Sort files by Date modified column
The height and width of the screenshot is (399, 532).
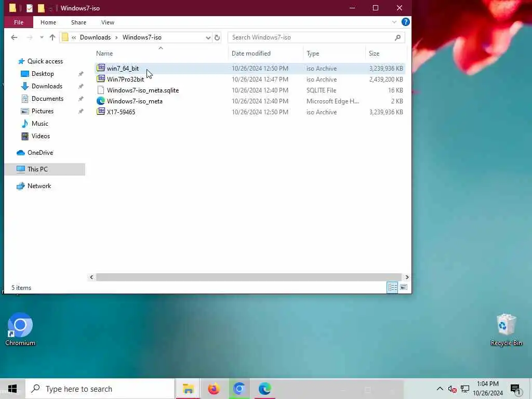(x=251, y=54)
